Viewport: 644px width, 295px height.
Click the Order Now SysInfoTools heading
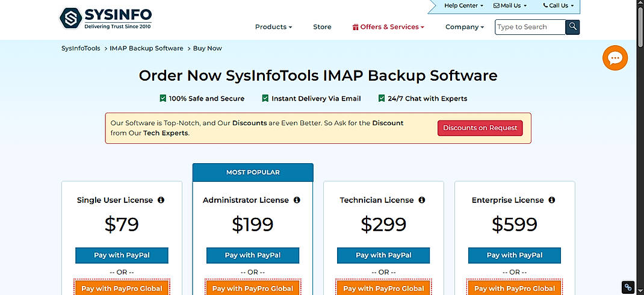318,76
